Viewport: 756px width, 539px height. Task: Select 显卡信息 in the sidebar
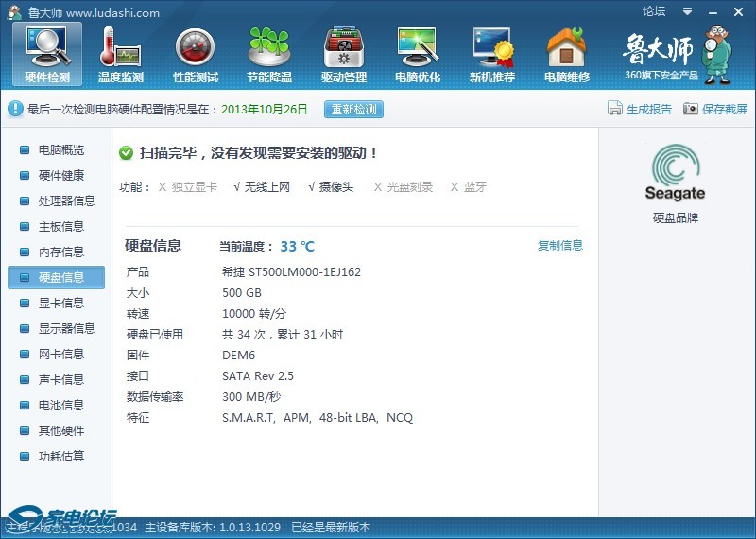(x=60, y=303)
